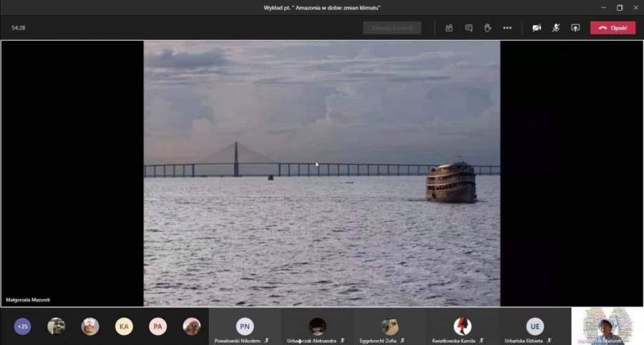This screenshot has height=345, width=644.
Task: Open the share content tray
Action: pos(575,28)
